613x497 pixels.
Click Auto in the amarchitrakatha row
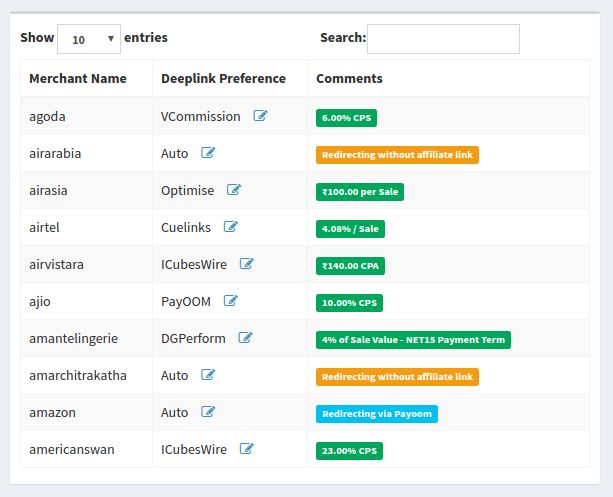tap(174, 375)
